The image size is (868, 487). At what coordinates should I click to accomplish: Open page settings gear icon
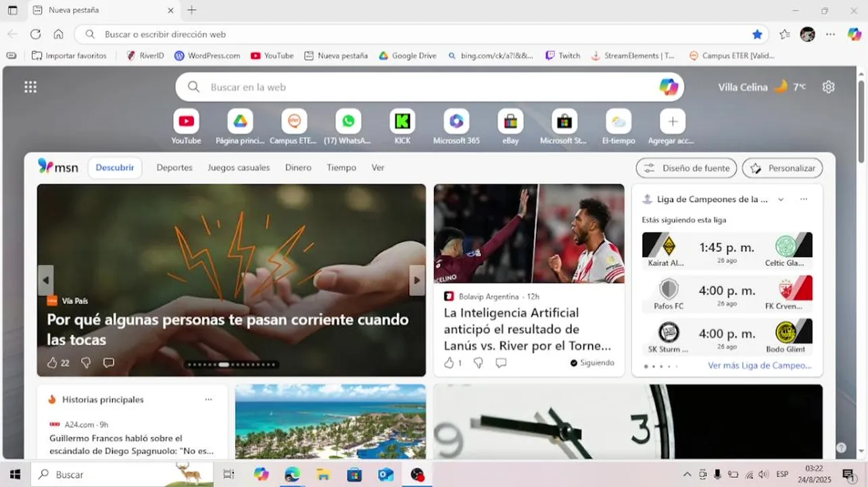click(828, 87)
